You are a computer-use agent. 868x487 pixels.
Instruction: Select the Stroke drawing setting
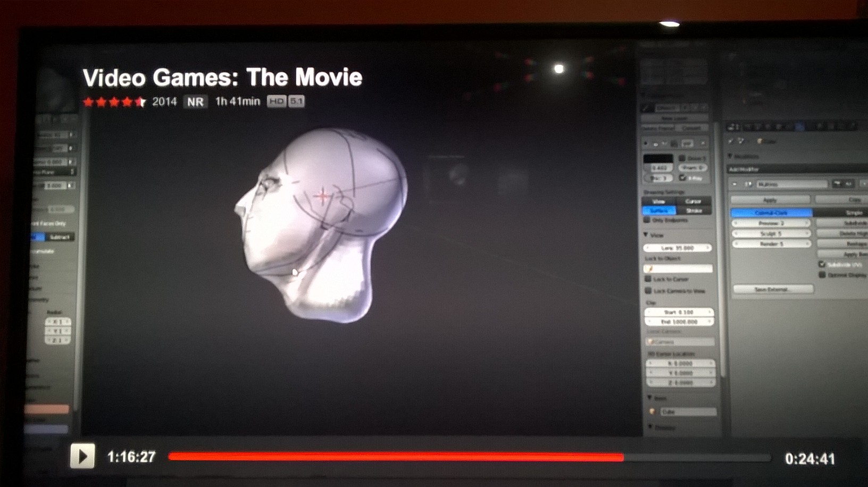pyautogui.click(x=694, y=211)
